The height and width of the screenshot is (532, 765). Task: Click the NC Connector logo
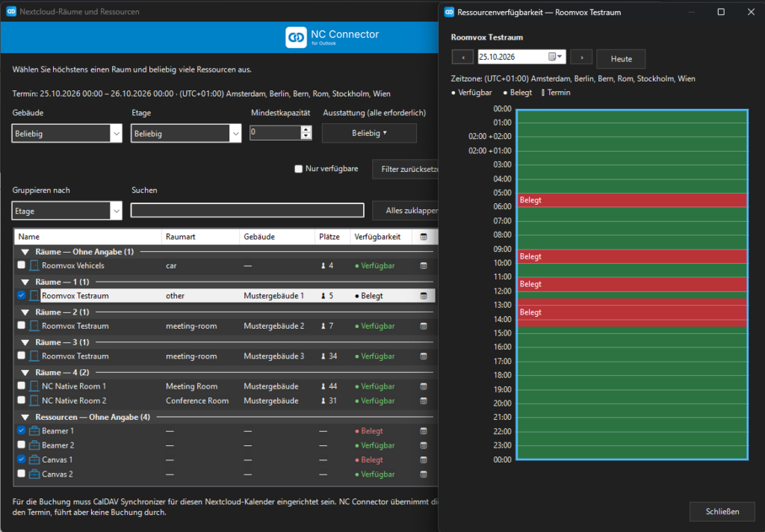click(x=296, y=37)
